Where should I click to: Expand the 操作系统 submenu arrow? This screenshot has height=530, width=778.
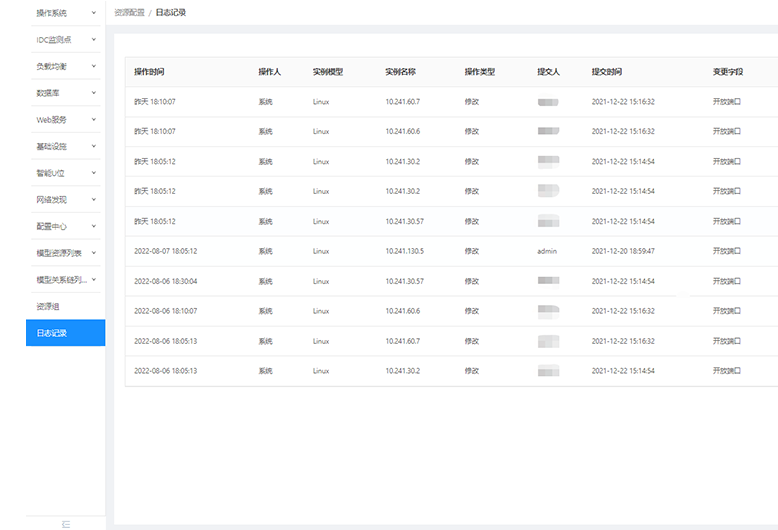point(94,13)
